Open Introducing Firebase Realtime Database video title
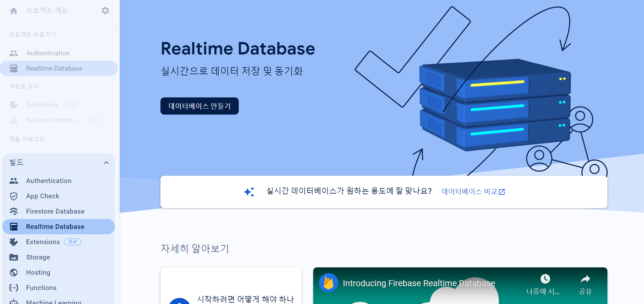 pos(419,283)
